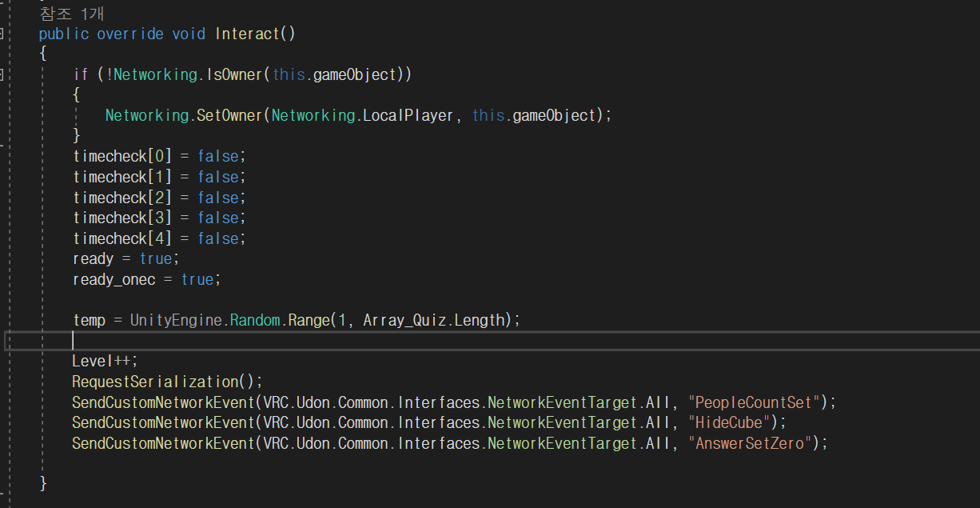Open the 참조 1개 references CodeLens
The width and height of the screenshot is (980, 508).
point(72,14)
